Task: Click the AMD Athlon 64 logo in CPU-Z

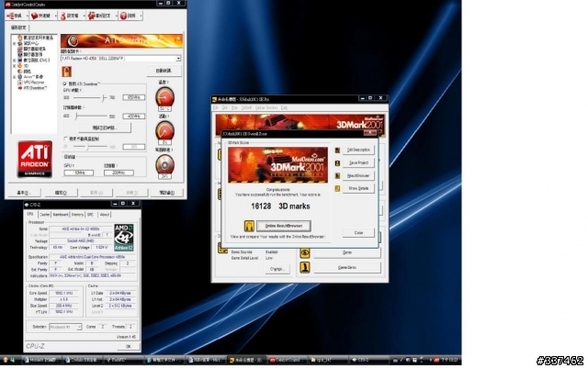Action: pyautogui.click(x=124, y=238)
